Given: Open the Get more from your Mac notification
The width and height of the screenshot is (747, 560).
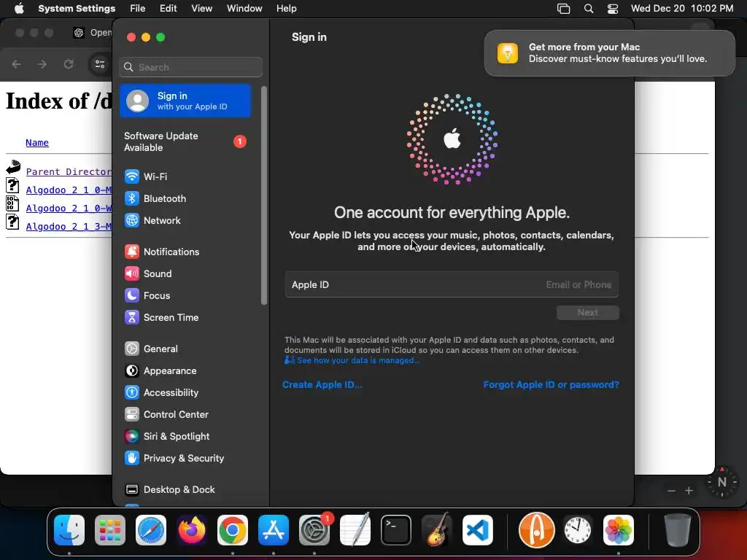Looking at the screenshot, I should pos(609,52).
